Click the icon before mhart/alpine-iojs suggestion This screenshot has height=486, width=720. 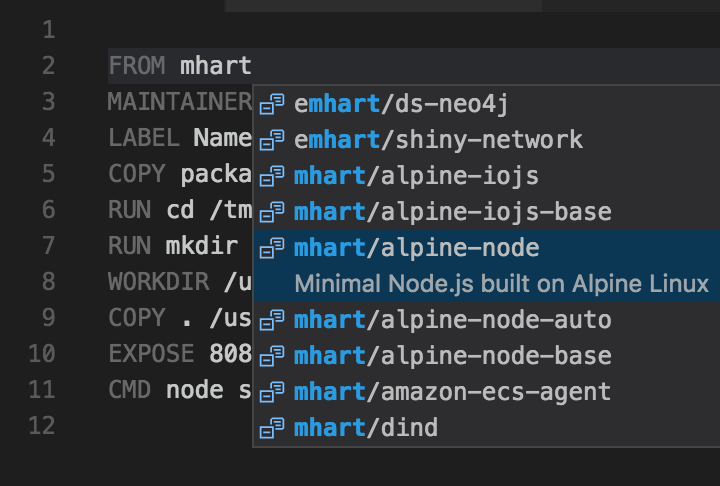tap(272, 176)
